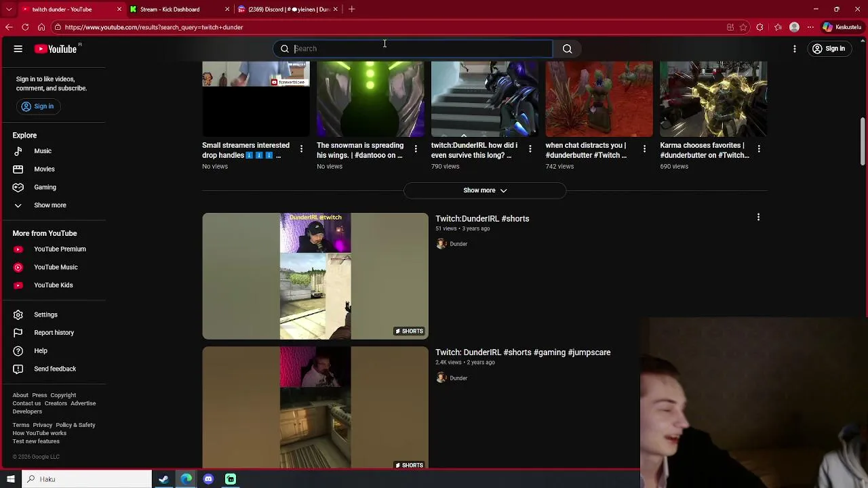The width and height of the screenshot is (868, 488).
Task: Open a new browser tab
Action: click(351, 9)
